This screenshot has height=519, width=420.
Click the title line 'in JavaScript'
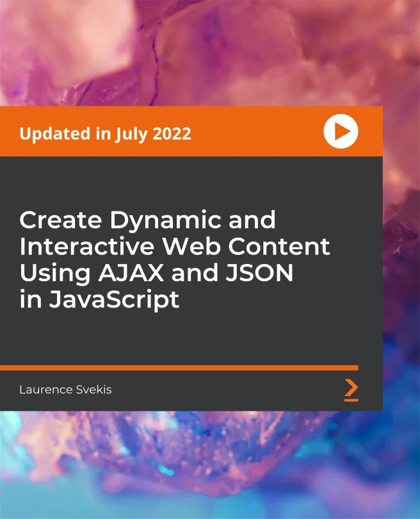coord(99,300)
